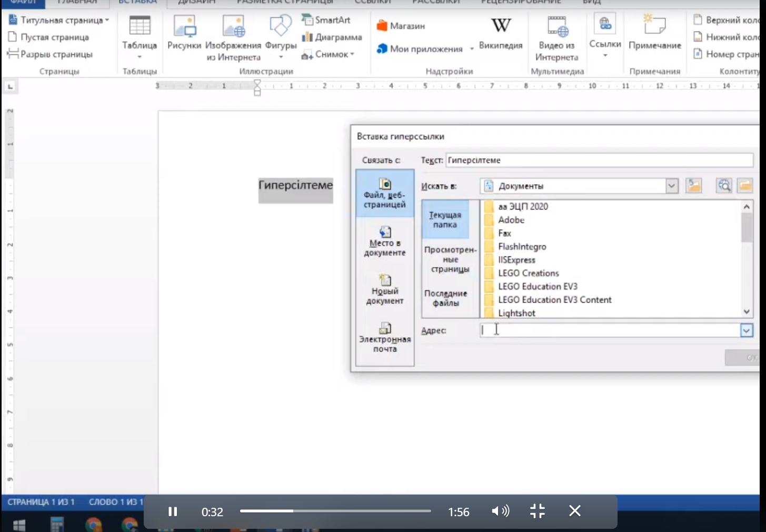Open the 'Искать в' Documents dropdown
Image resolution: width=766 pixels, height=532 pixels.
tap(672, 186)
